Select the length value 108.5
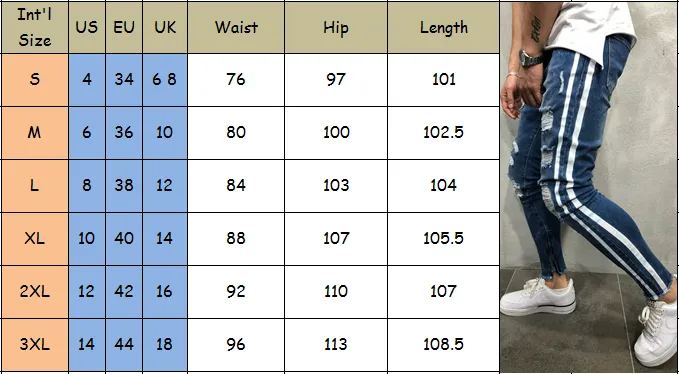The height and width of the screenshot is (374, 679). (443, 345)
